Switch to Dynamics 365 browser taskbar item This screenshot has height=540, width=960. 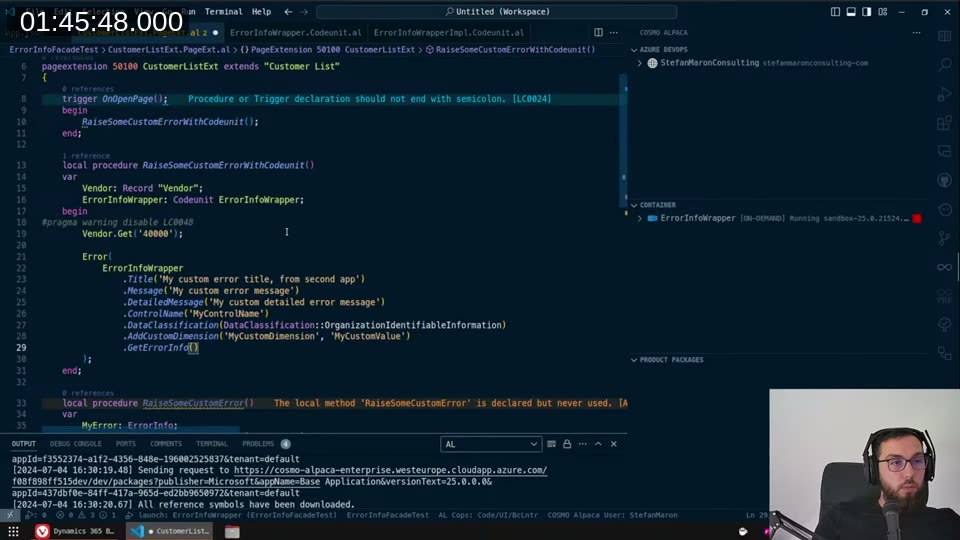coord(75,531)
